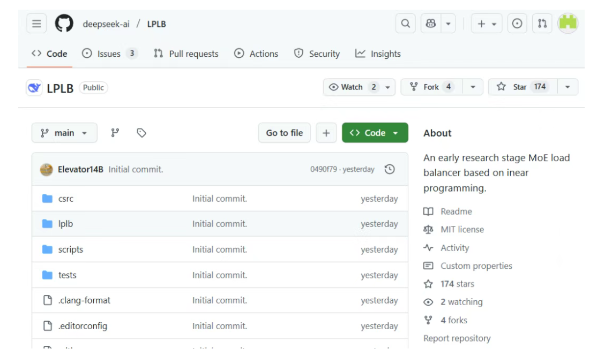The width and height of the screenshot is (597, 364).
Task: Open the MIT license link
Action: pyautogui.click(x=462, y=229)
